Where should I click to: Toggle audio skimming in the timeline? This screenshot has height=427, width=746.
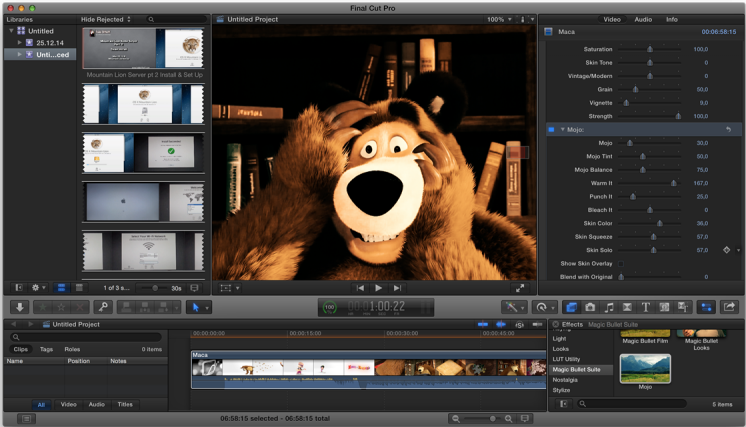501,324
